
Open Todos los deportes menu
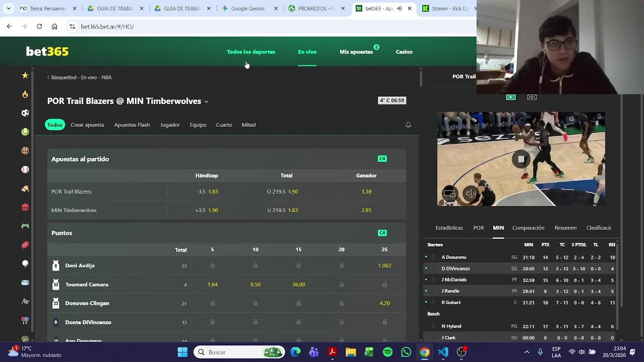click(x=251, y=52)
